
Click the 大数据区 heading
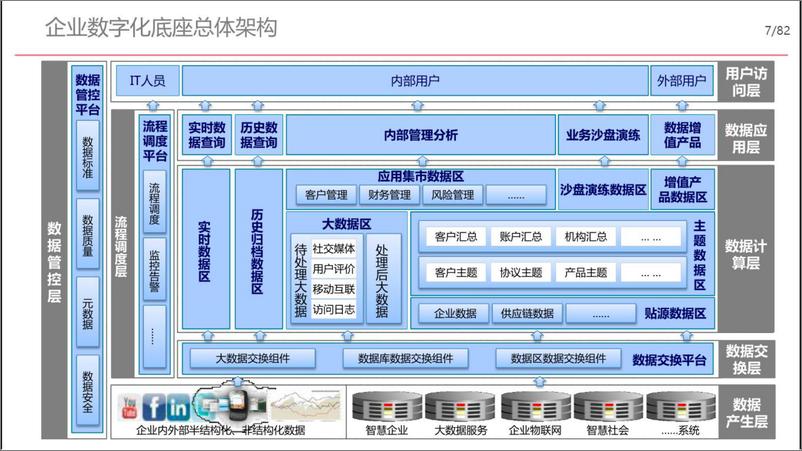click(x=346, y=224)
